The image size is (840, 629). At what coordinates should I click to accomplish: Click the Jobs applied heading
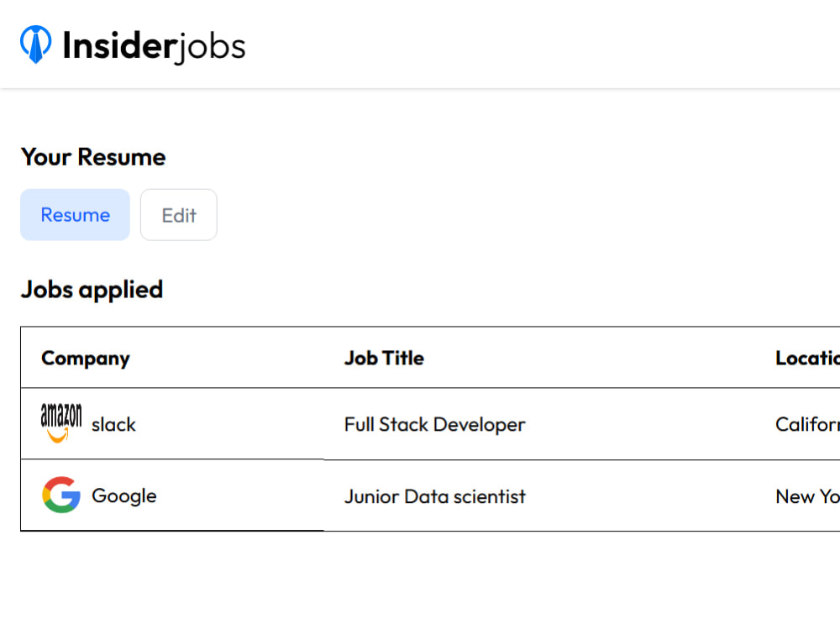[92, 291]
